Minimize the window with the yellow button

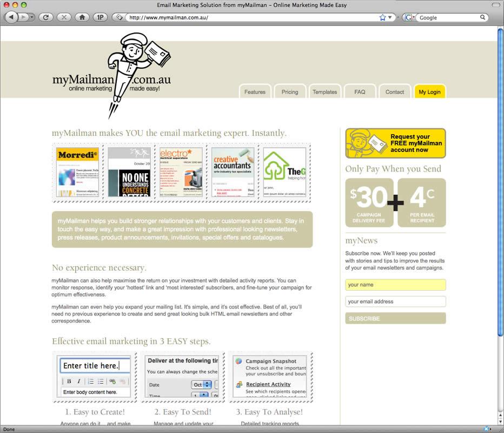click(15, 5)
